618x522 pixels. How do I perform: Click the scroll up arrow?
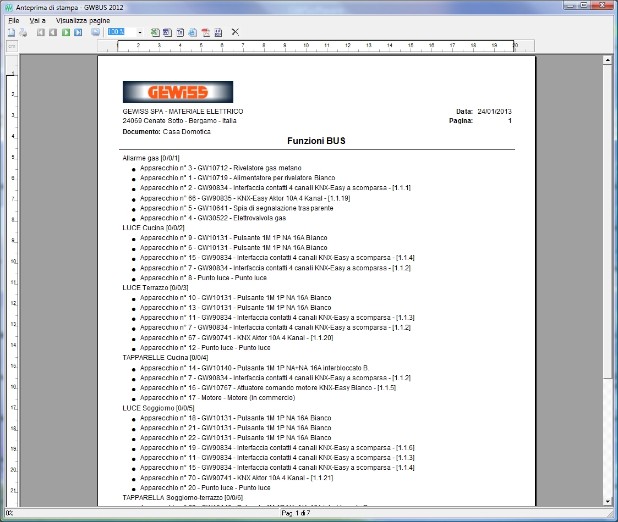(607, 60)
